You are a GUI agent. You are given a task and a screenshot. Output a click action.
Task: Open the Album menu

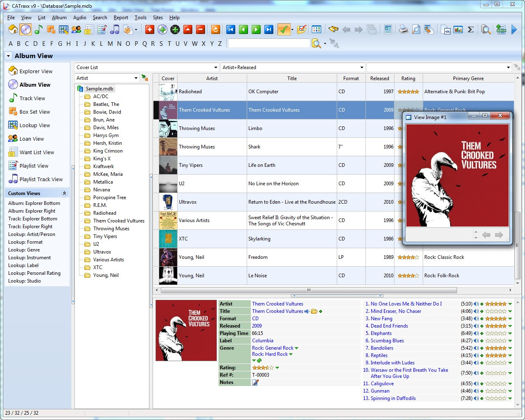coord(59,18)
